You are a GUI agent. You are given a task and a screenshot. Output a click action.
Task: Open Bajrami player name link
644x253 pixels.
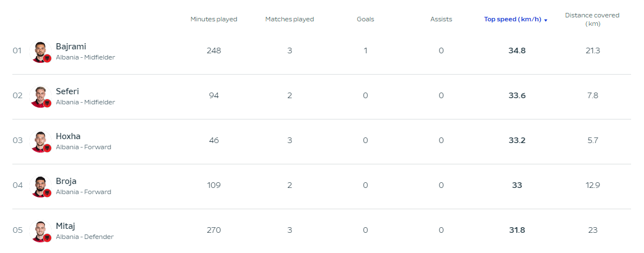71,47
